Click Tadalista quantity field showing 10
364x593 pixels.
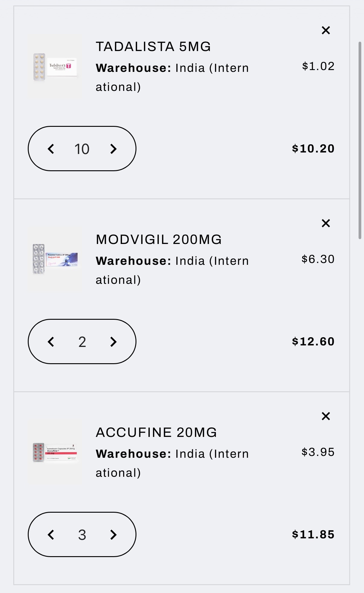[82, 149]
